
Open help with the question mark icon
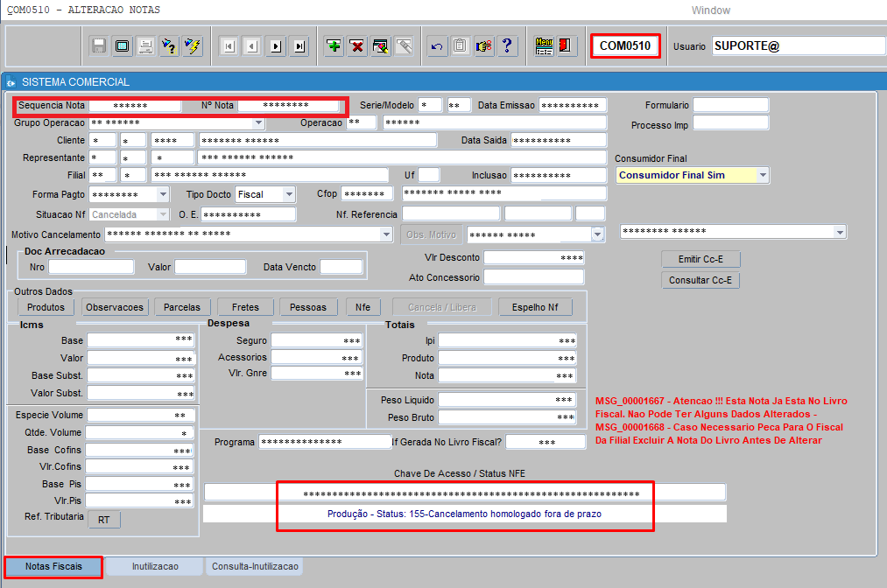[x=507, y=46]
